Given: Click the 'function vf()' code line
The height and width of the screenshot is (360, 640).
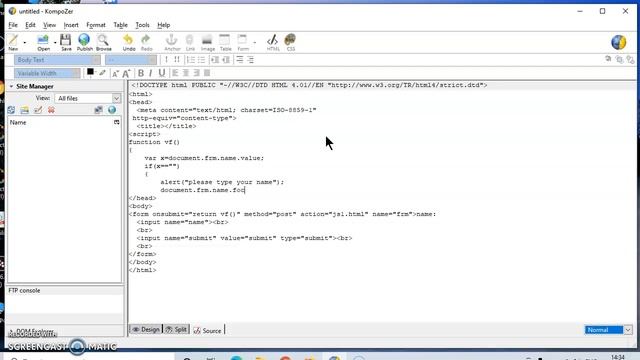Looking at the screenshot, I should 154,142.
